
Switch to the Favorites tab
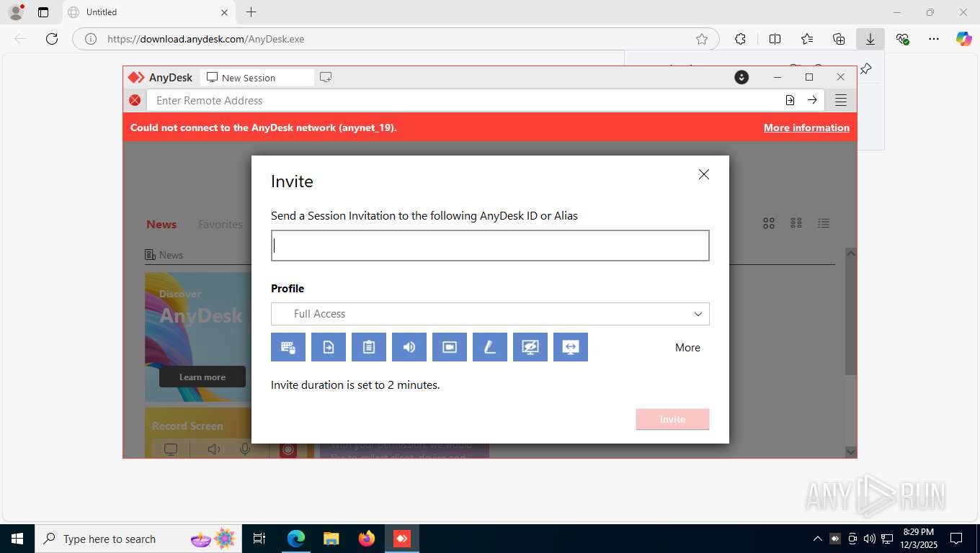coord(220,224)
